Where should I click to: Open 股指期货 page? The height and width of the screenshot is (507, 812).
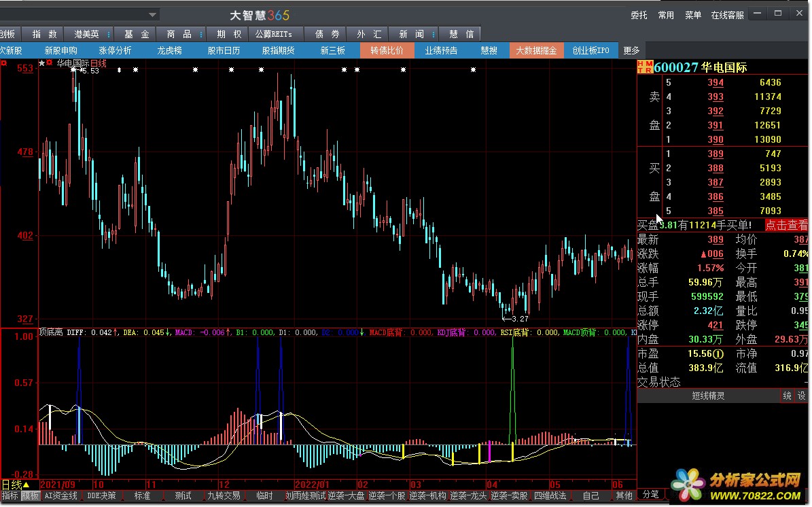(278, 50)
